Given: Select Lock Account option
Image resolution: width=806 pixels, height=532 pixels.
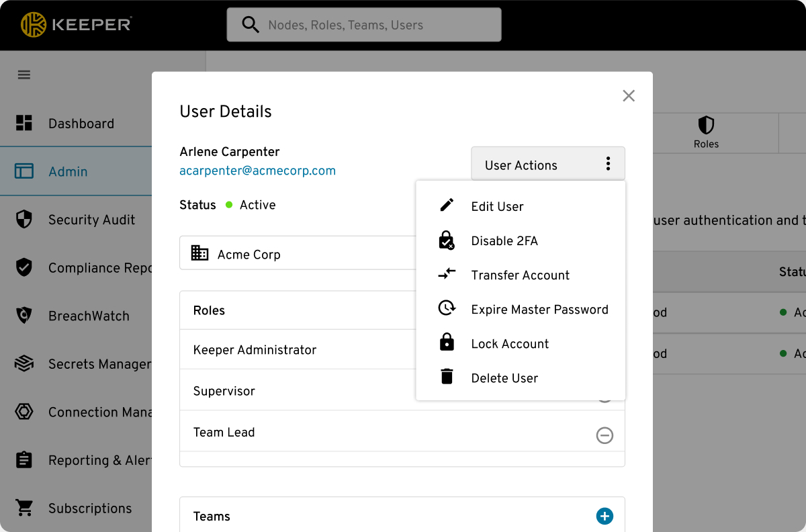Looking at the screenshot, I should tap(521, 343).
